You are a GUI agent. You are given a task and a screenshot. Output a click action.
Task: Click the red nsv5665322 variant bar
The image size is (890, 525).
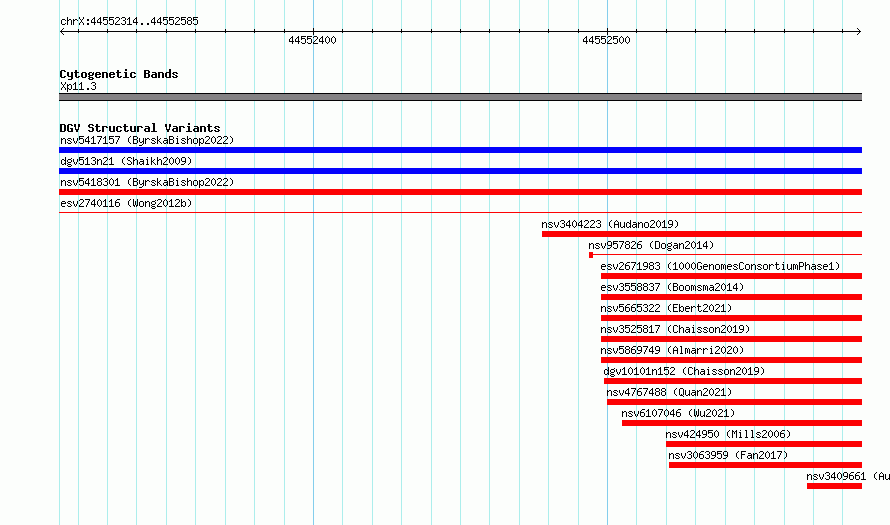[732, 318]
